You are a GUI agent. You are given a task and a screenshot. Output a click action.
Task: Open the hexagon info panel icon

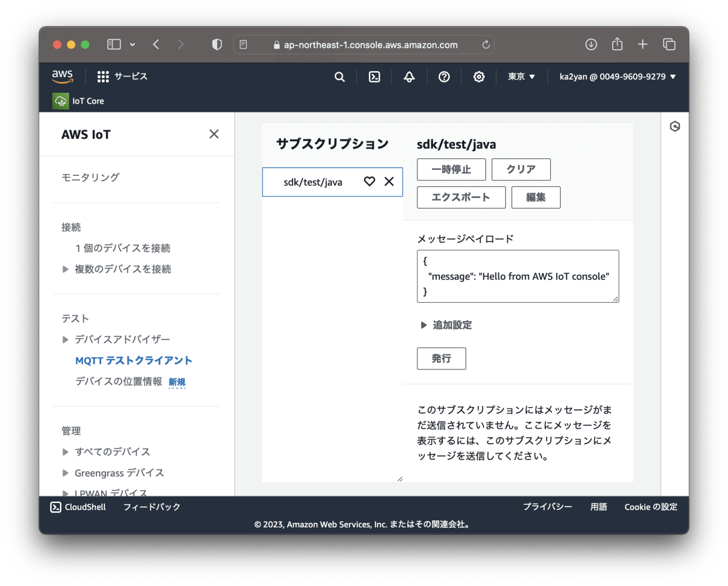pyautogui.click(x=675, y=126)
